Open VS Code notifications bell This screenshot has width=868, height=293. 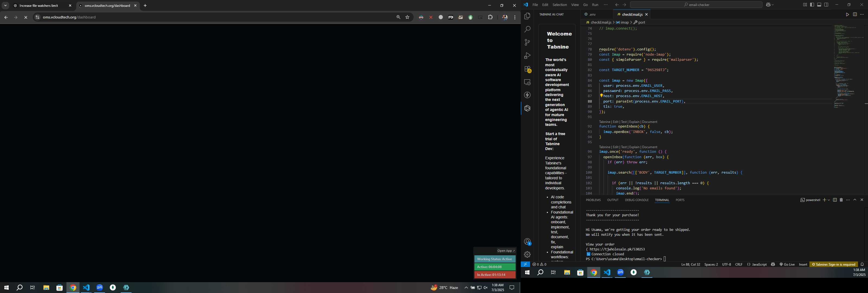862,264
